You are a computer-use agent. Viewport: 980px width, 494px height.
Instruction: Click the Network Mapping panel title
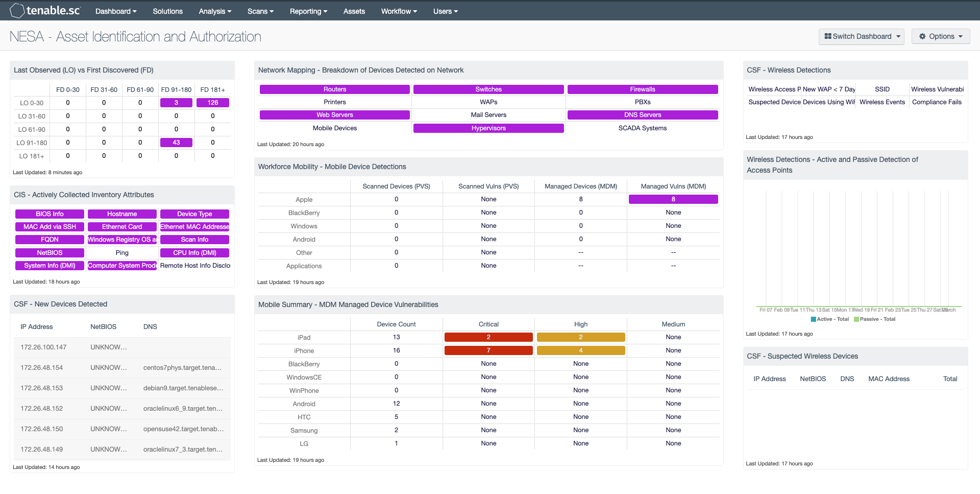pos(361,70)
